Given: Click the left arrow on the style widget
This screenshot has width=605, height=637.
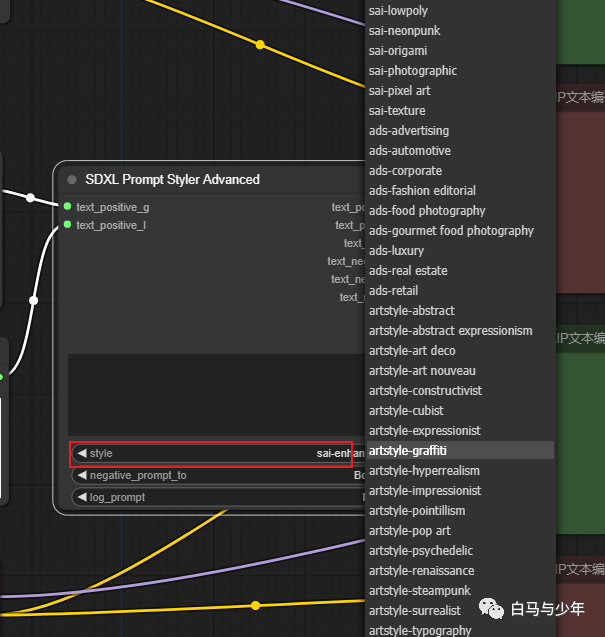Looking at the screenshot, I should tap(81, 454).
